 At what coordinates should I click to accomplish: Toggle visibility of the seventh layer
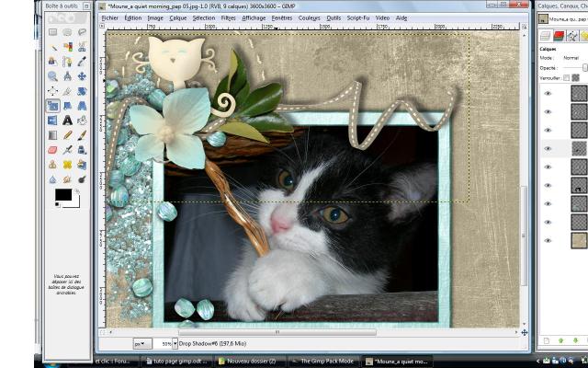point(548,204)
